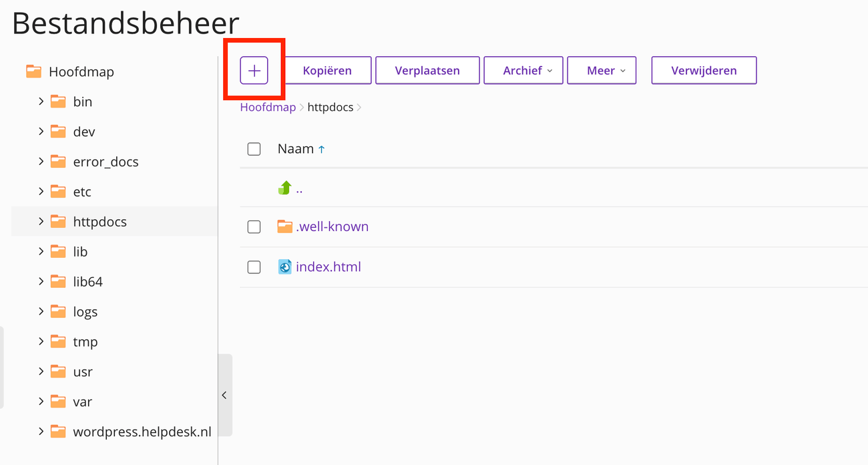This screenshot has width=868, height=465.
Task: Select Hoofdmap label in folder tree
Action: pyautogui.click(x=81, y=71)
